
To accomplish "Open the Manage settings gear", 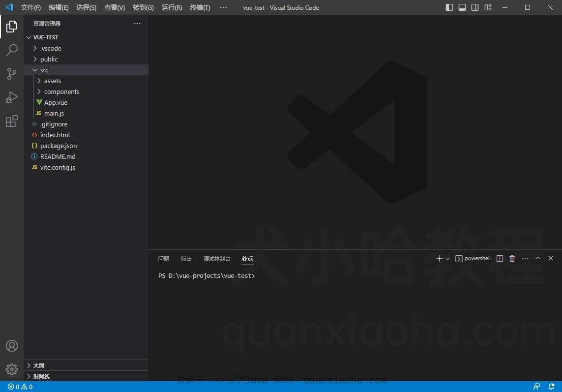I will [12, 369].
